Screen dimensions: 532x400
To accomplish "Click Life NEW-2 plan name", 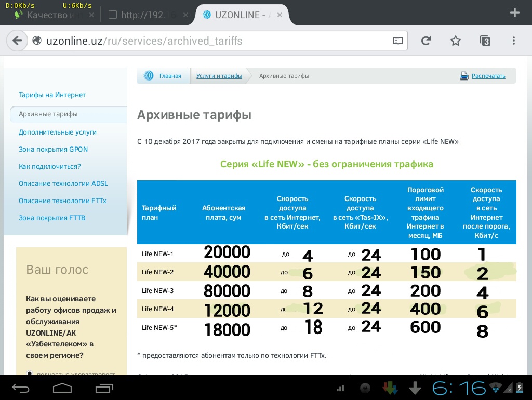I will (x=157, y=272).
